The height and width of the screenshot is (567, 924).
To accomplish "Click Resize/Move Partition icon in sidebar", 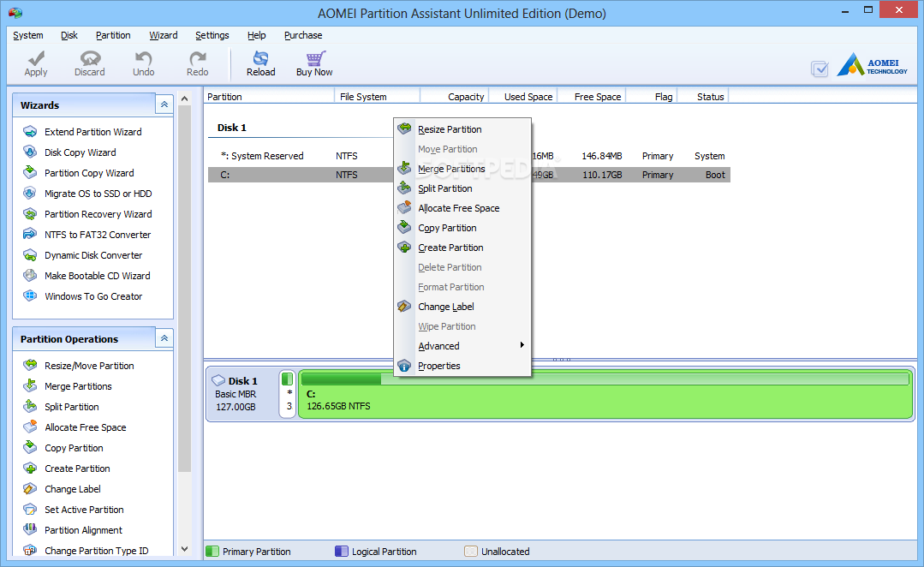I will [x=30, y=366].
